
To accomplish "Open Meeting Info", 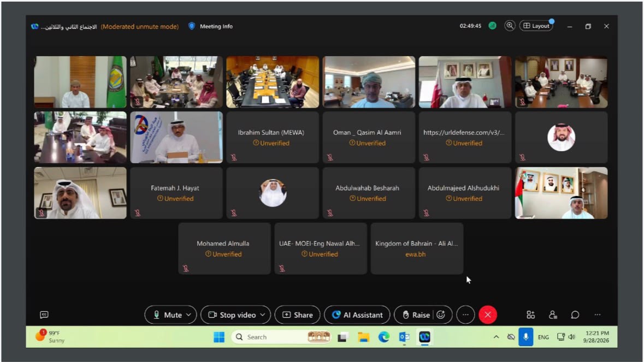I will 211,26.
